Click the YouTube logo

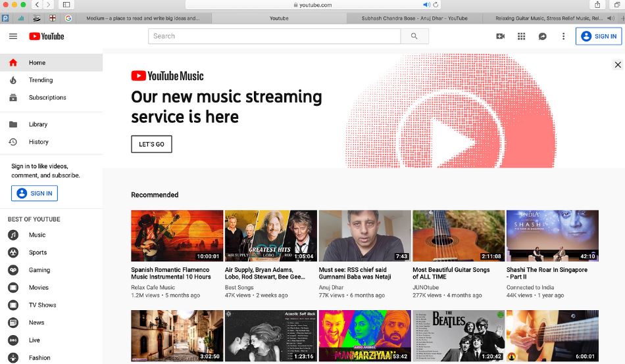click(x=46, y=36)
